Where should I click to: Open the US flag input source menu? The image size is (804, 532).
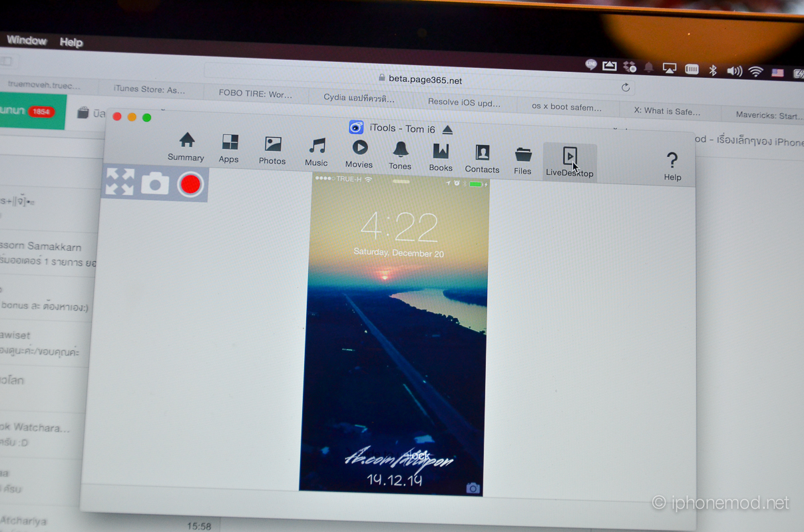776,72
